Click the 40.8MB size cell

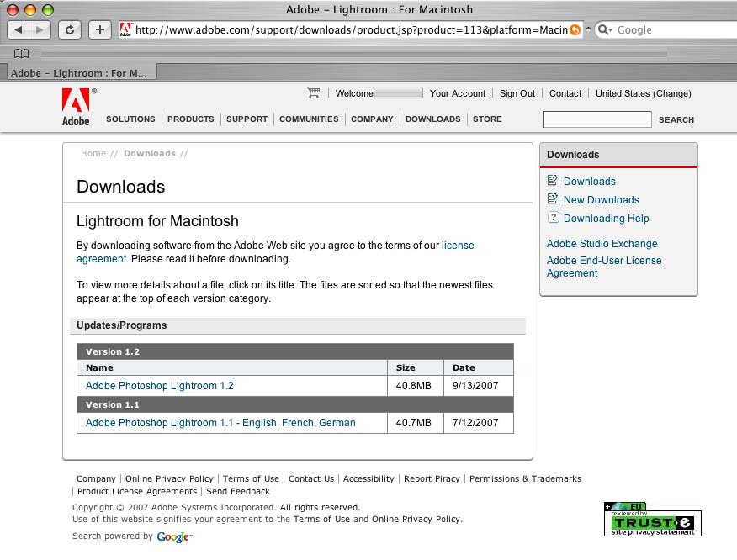tap(416, 386)
